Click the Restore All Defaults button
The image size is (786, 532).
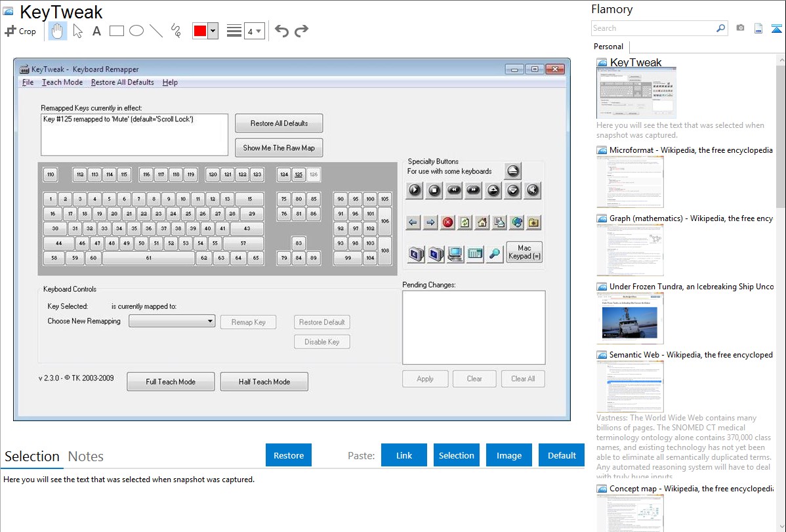point(279,123)
